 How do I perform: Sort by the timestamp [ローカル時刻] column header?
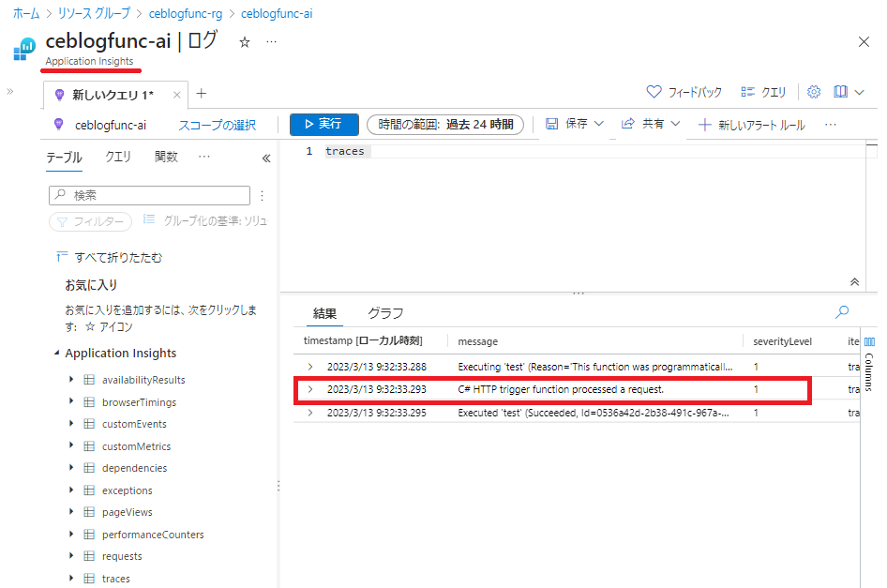363,340
